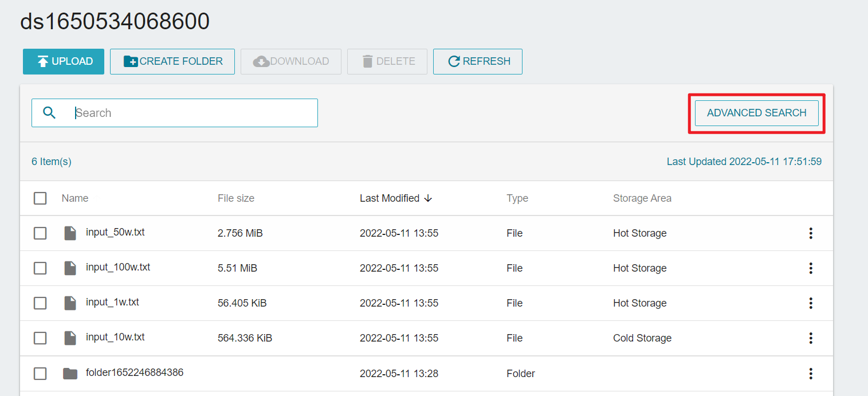Click the Upload button
This screenshot has width=868, height=396.
pos(64,61)
